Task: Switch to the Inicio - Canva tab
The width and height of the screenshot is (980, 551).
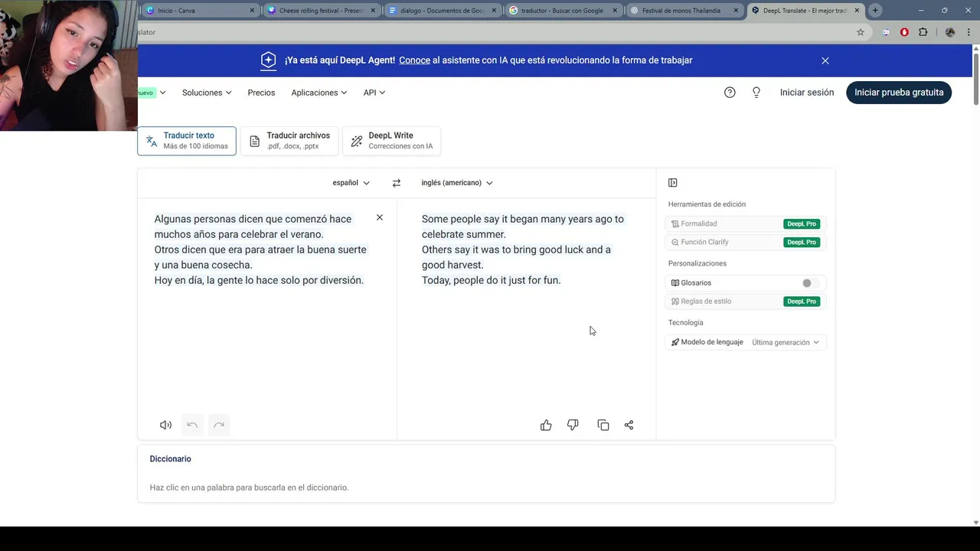Action: tap(201, 11)
